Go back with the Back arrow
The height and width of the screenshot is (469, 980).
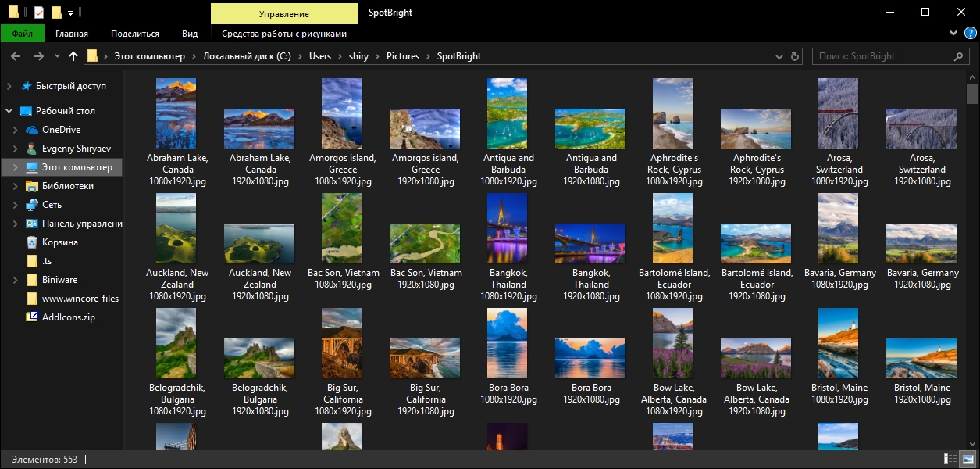point(16,56)
